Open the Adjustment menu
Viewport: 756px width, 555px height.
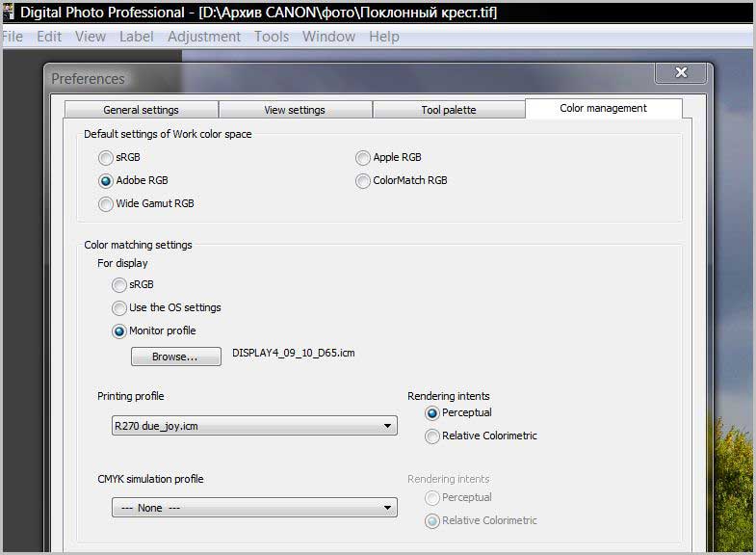point(204,37)
